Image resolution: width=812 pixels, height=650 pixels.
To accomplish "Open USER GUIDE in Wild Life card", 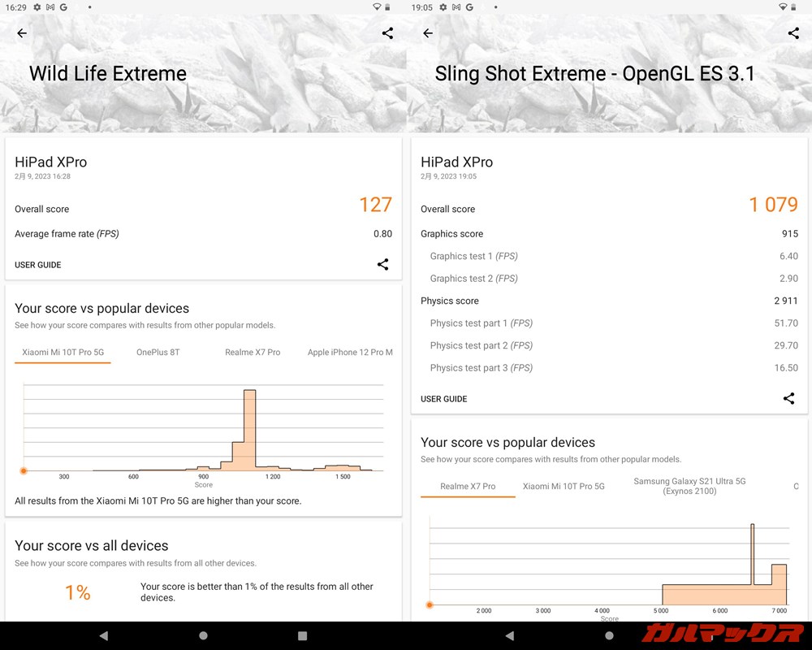I will click(x=38, y=265).
